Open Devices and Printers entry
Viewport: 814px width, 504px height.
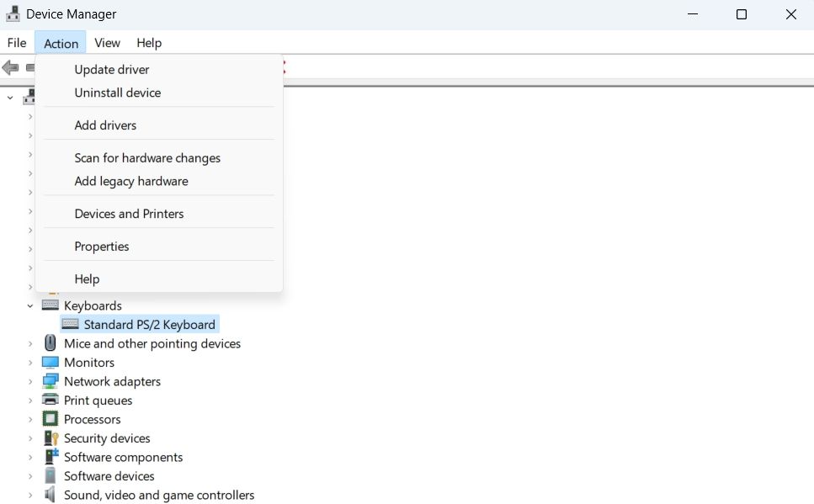pos(159,214)
